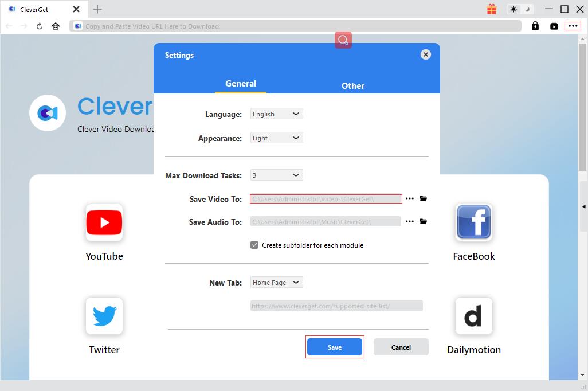Toggle Create subfolder for each module
The image size is (588, 391).
[x=254, y=245]
